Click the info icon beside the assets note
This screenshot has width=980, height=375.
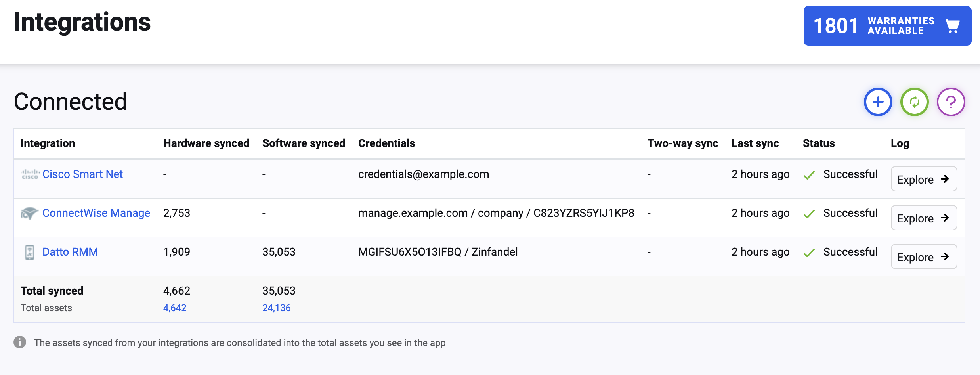(x=20, y=342)
